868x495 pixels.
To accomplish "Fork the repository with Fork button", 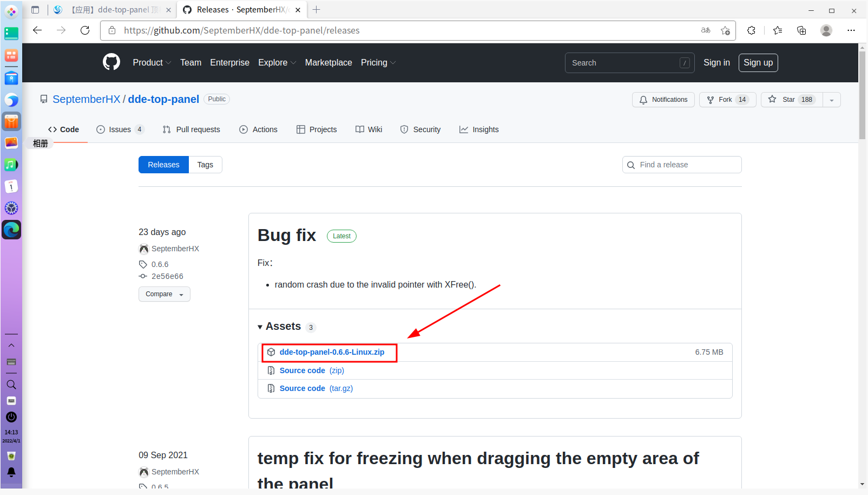I will click(x=728, y=100).
